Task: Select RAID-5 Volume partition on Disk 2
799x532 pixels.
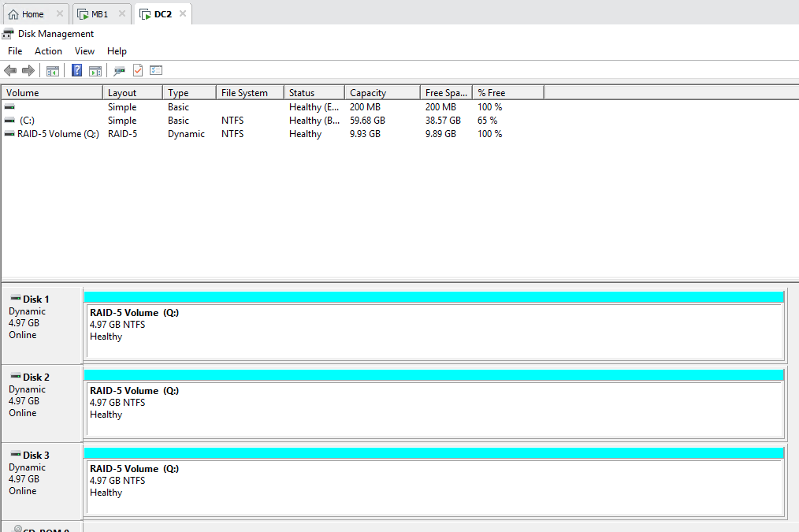Action: point(435,409)
